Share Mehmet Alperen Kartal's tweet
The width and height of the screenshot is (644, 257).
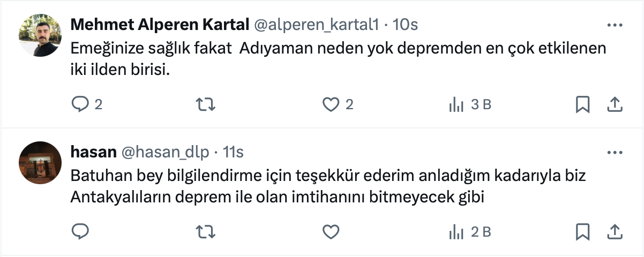614,104
